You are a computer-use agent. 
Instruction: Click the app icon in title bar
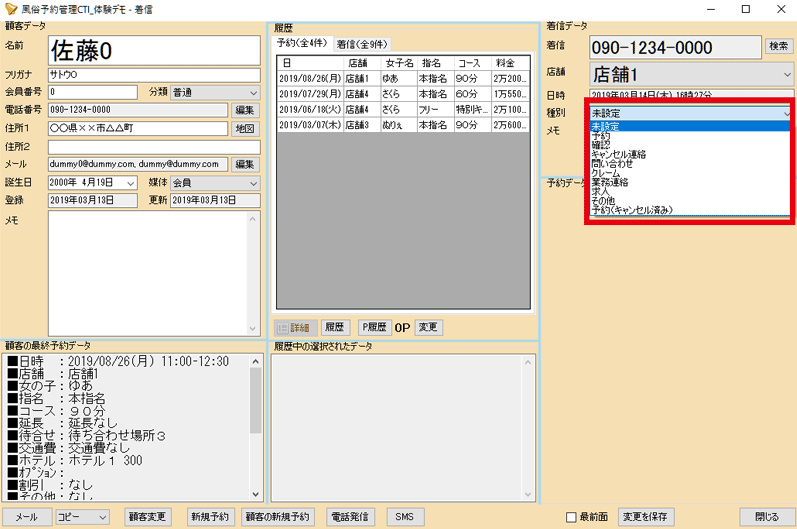11,9
